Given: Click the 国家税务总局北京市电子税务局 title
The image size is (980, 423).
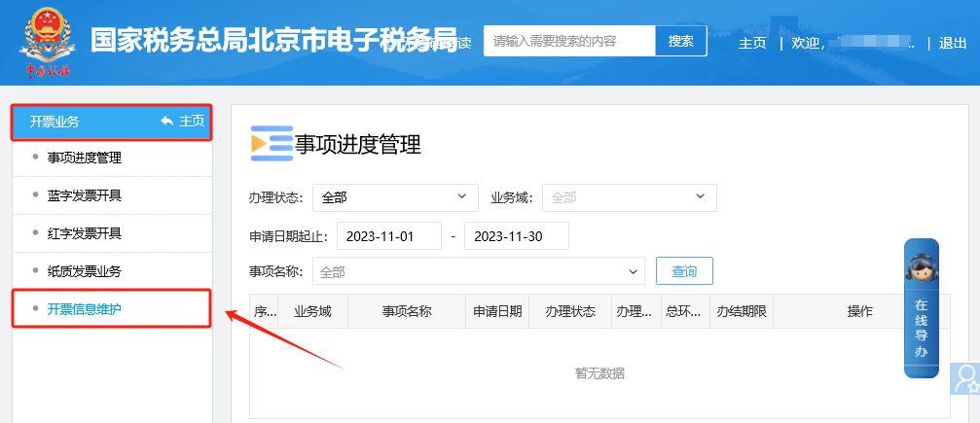Looking at the screenshot, I should pyautogui.click(x=274, y=40).
